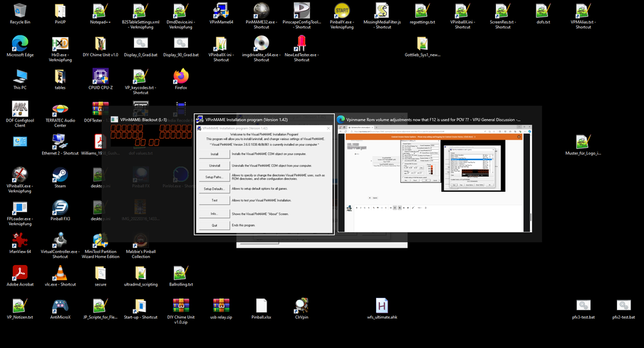Launch the Notepad++ desktop shortcut
This screenshot has width=644, height=348.
(100, 11)
